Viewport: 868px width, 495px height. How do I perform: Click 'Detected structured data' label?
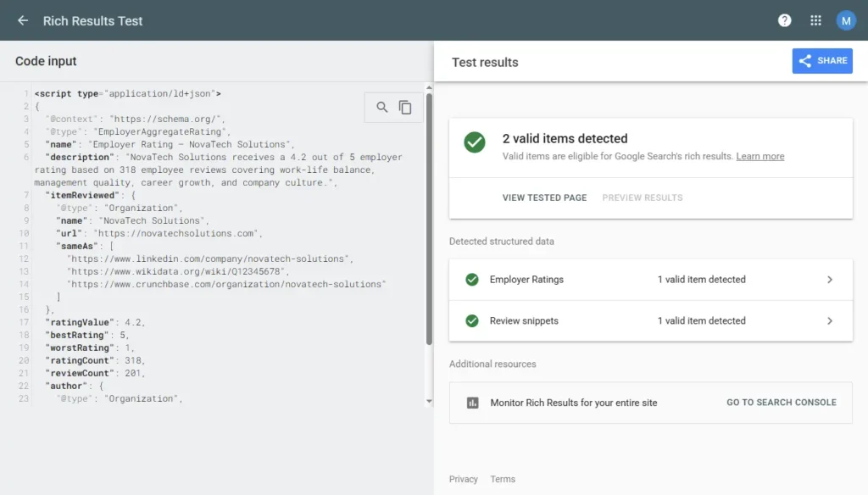(502, 242)
